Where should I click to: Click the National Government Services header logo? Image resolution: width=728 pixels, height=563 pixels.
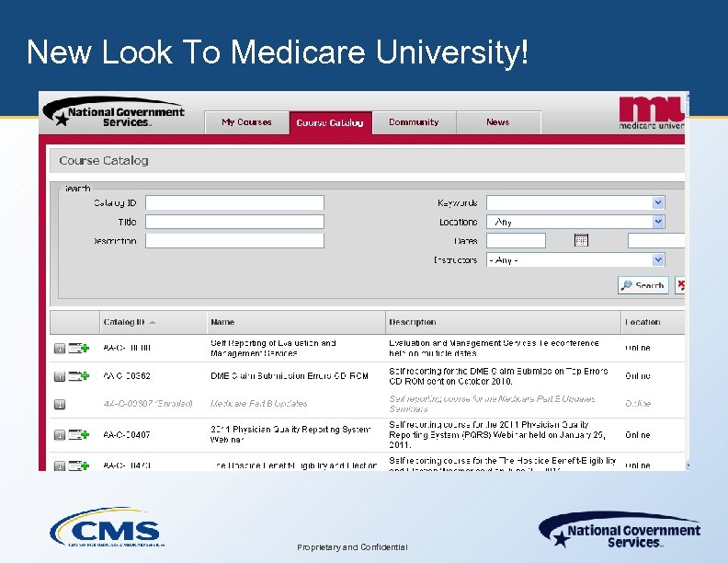point(114,112)
